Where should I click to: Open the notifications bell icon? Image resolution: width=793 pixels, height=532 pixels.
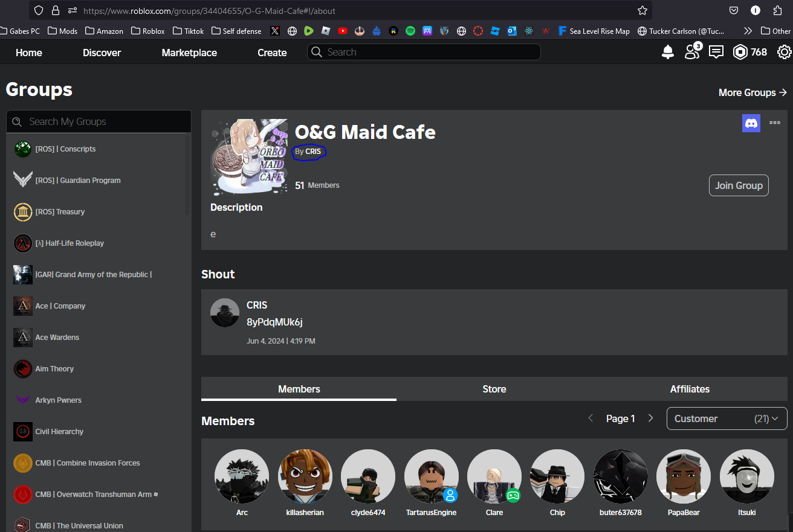click(668, 53)
